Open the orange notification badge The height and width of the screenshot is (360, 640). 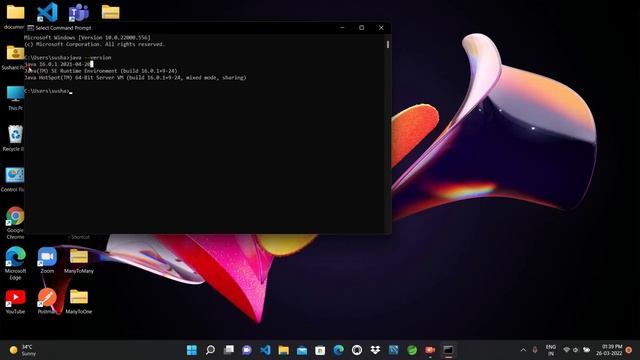629,350
